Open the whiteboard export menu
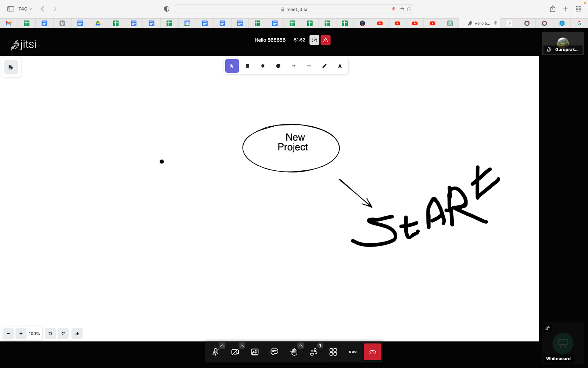Screen dimensions: 588x368 pyautogui.click(x=11, y=67)
